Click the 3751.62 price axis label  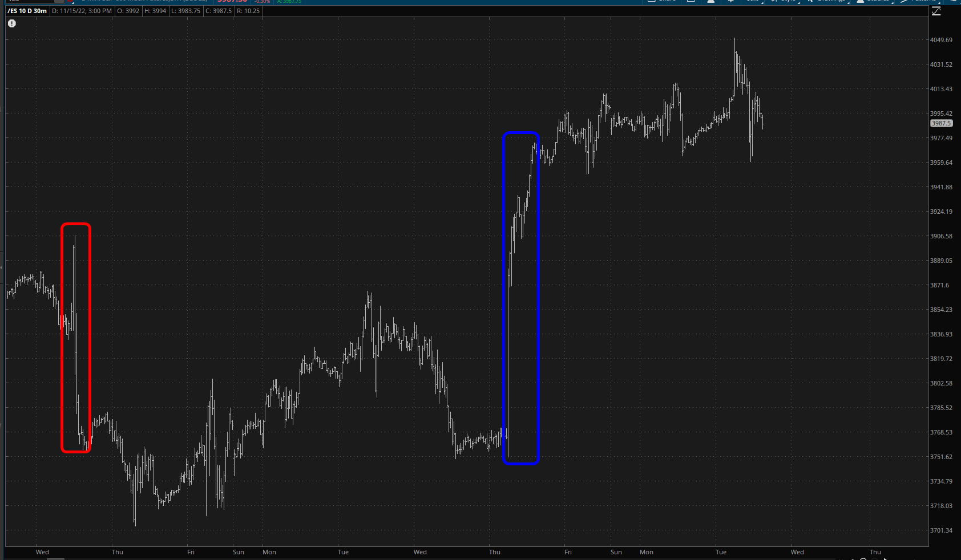point(941,457)
